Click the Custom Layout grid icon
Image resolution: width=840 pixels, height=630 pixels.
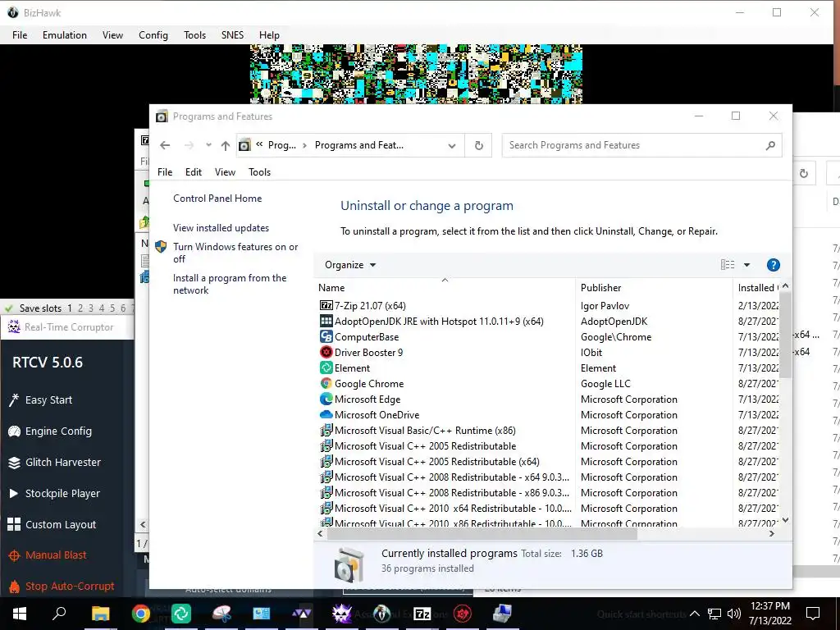point(14,524)
